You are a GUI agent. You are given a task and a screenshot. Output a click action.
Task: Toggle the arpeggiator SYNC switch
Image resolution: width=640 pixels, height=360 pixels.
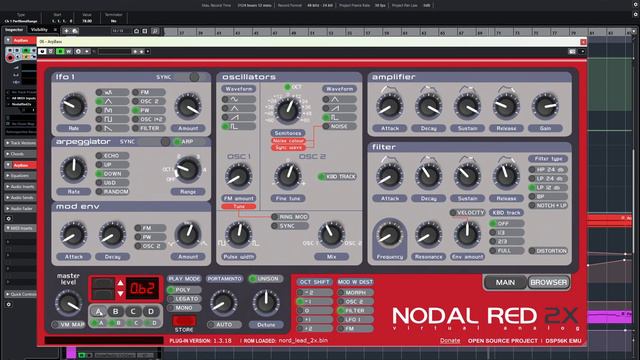(x=164, y=142)
